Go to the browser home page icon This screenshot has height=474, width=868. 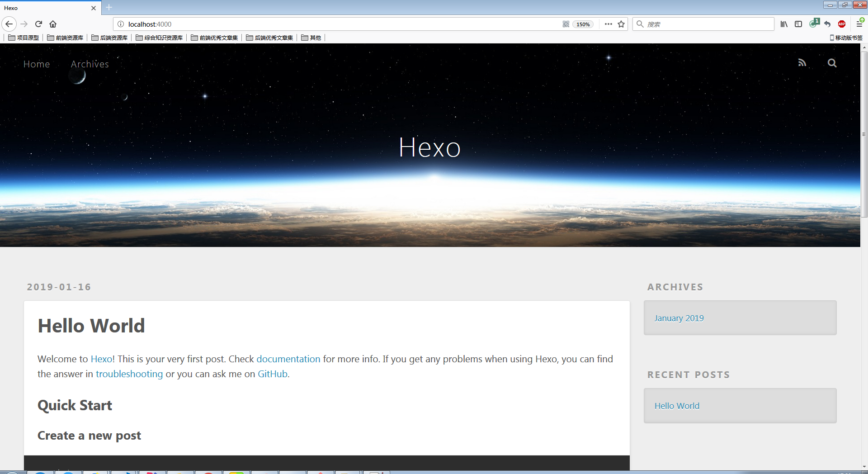(53, 24)
